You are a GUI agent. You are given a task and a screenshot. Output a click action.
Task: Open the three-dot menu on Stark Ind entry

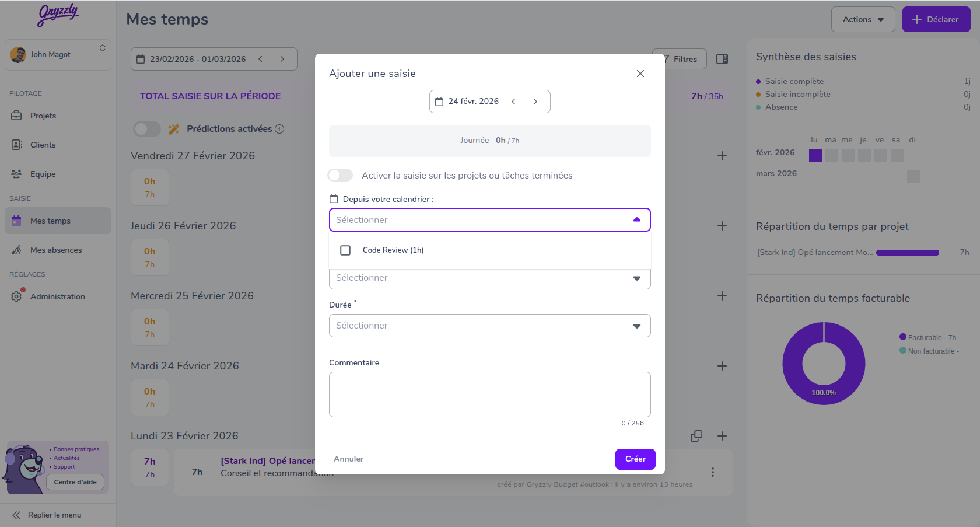coord(713,472)
